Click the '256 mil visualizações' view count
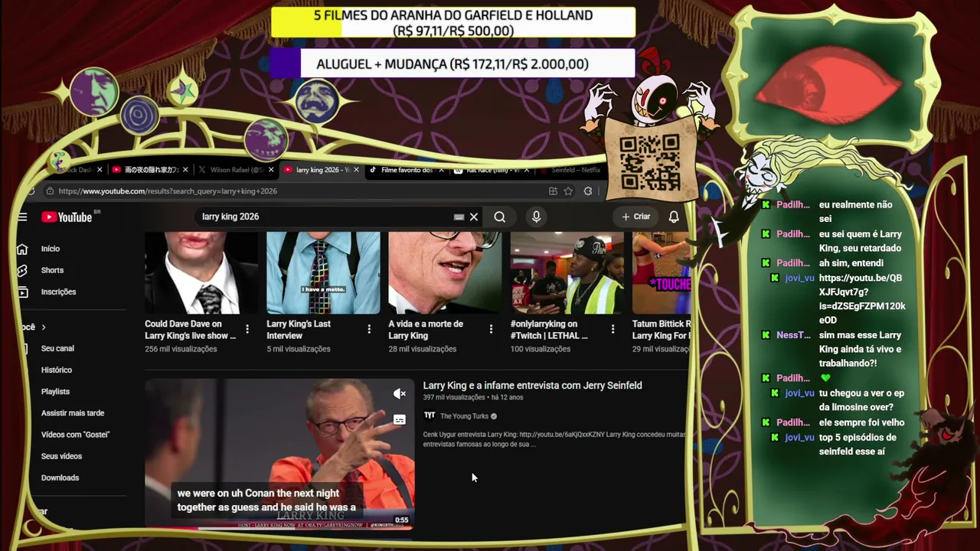The image size is (980, 551). tap(181, 349)
